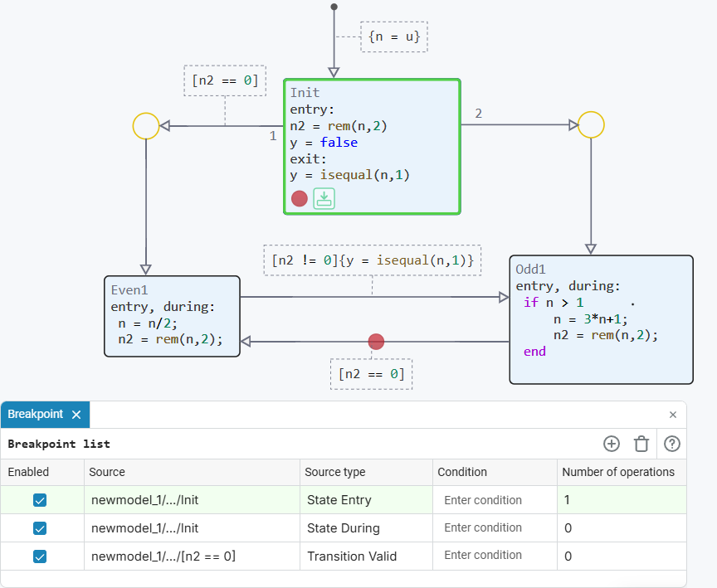Click the transition order number 1
Screen dimensions: 717x588
click(273, 136)
